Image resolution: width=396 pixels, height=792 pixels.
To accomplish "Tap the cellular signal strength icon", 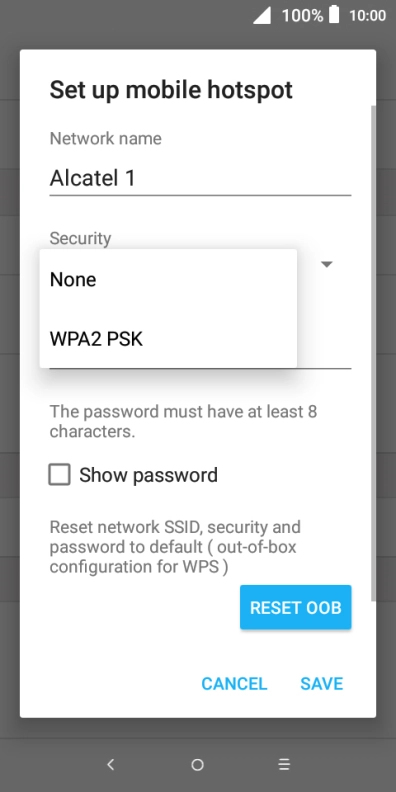I will [262, 15].
